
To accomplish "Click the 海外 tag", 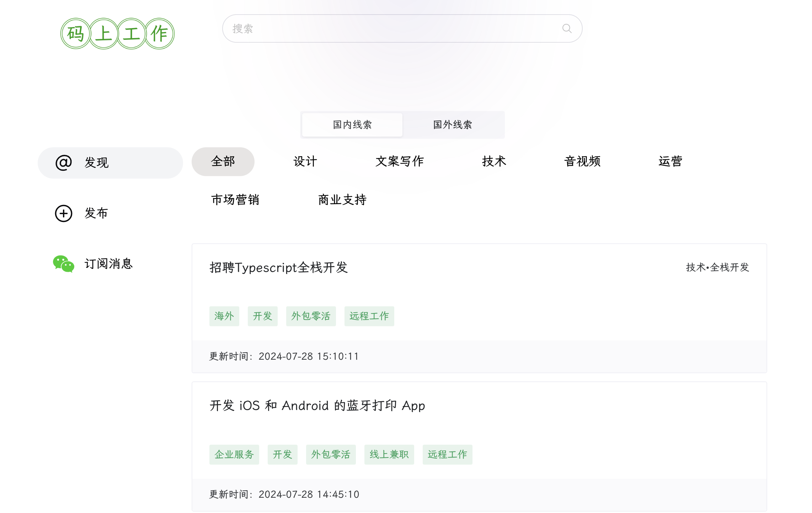I will [224, 316].
